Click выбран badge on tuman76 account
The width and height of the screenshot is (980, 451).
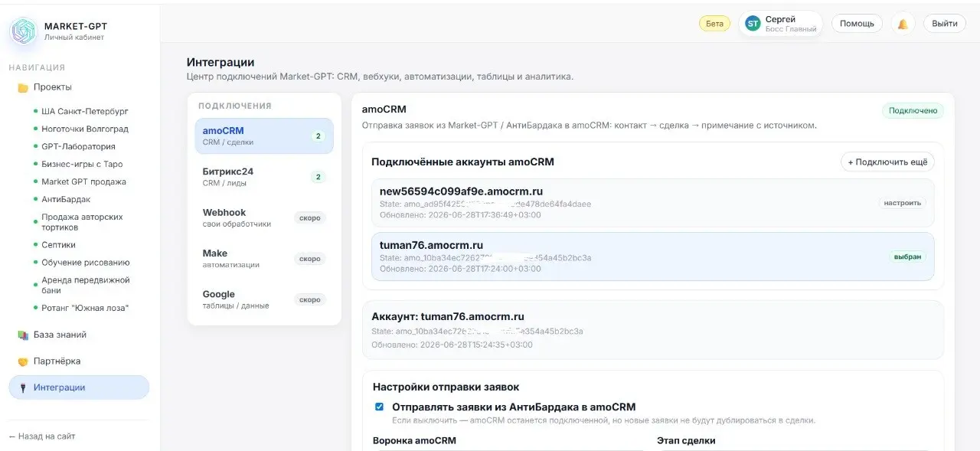907,257
